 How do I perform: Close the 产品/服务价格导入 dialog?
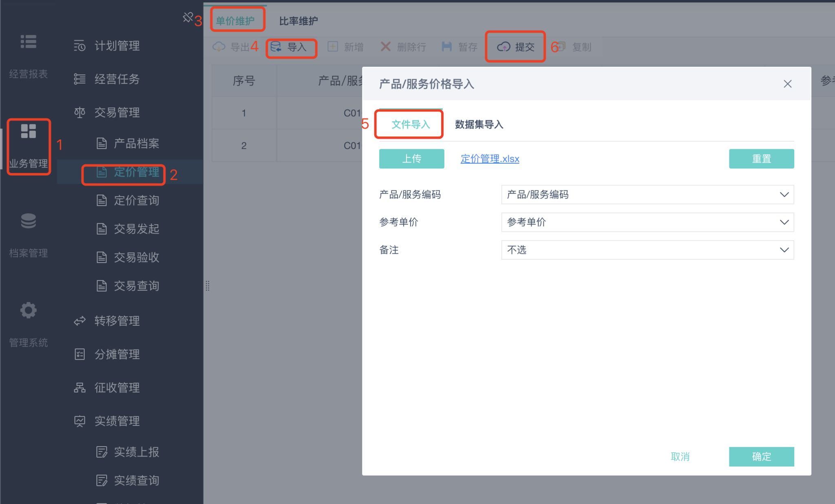tap(787, 84)
